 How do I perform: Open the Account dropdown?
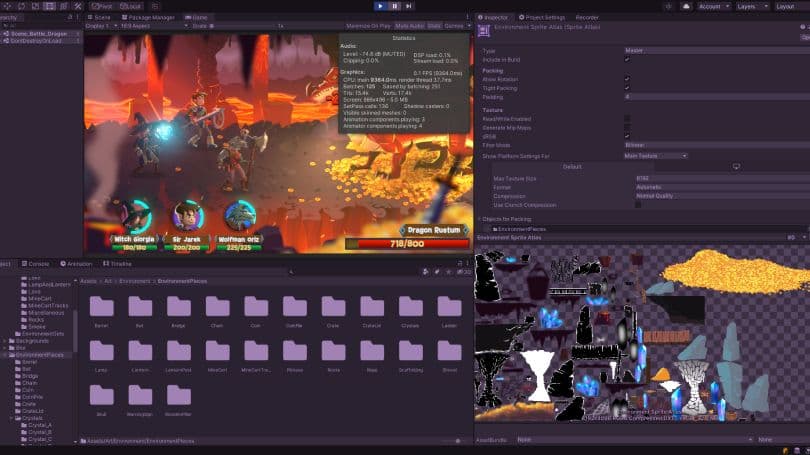point(713,7)
